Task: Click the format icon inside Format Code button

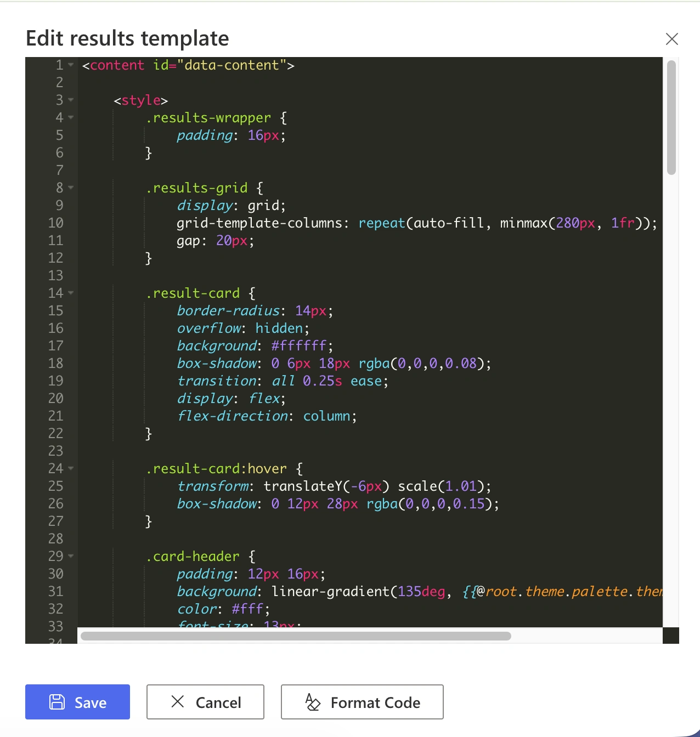Action: click(x=312, y=702)
